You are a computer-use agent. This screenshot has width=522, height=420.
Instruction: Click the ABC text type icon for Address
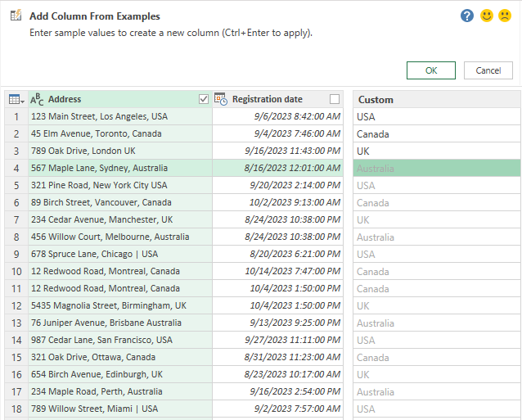click(x=37, y=99)
